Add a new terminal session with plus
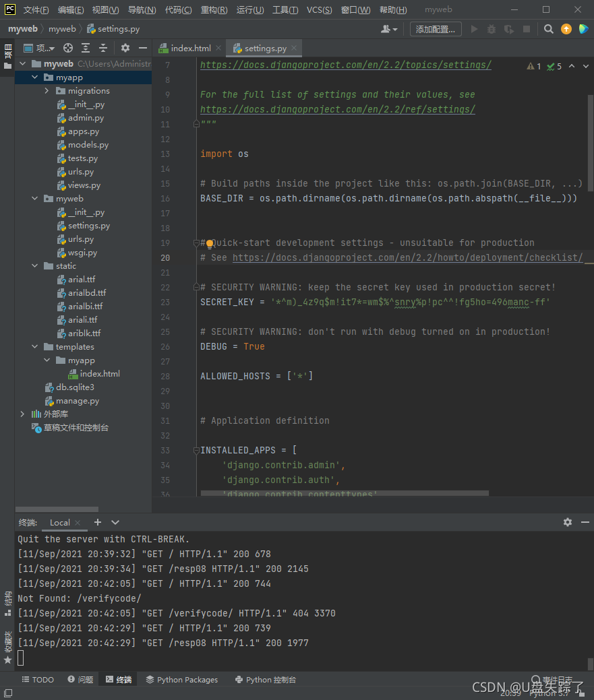 click(x=98, y=522)
